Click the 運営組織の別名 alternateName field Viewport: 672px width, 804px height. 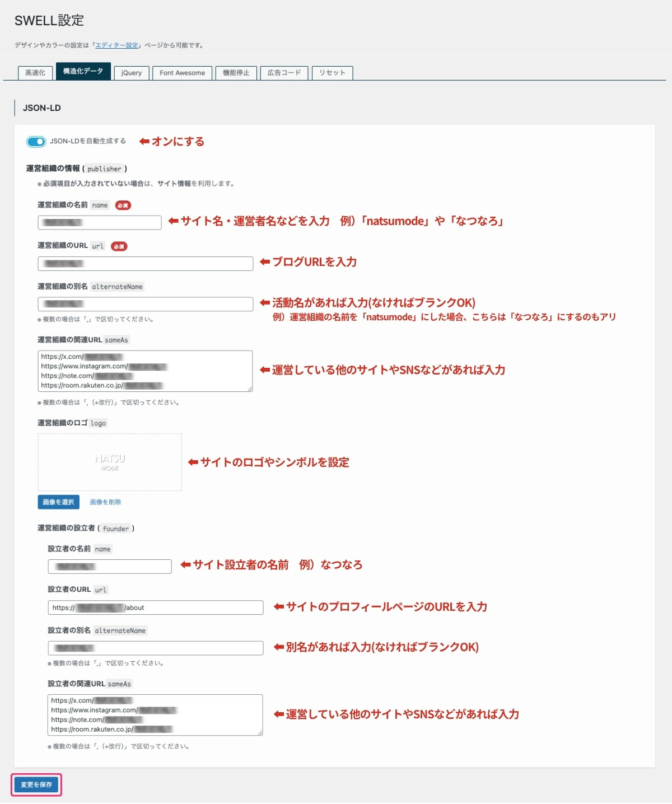point(145,303)
